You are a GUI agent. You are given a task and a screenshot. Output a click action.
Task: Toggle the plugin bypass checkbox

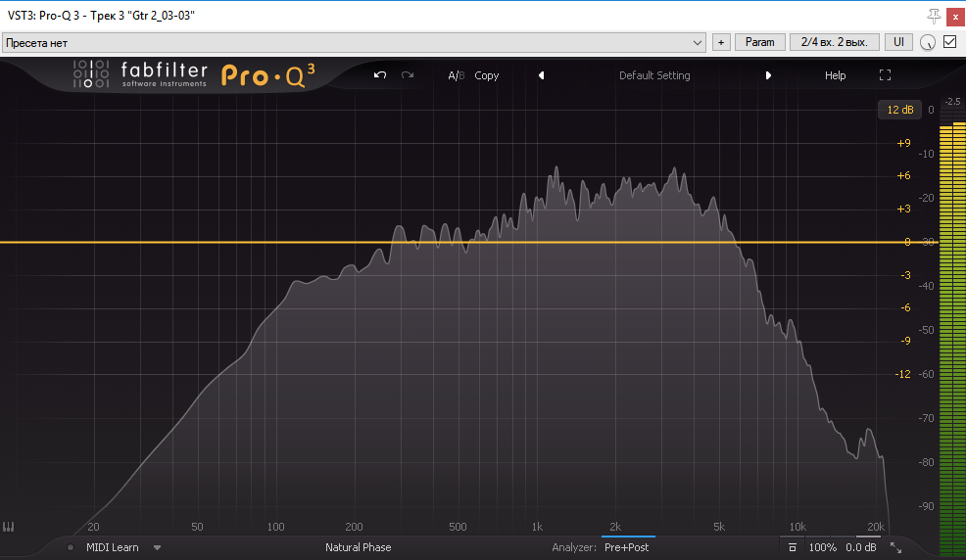pos(950,42)
